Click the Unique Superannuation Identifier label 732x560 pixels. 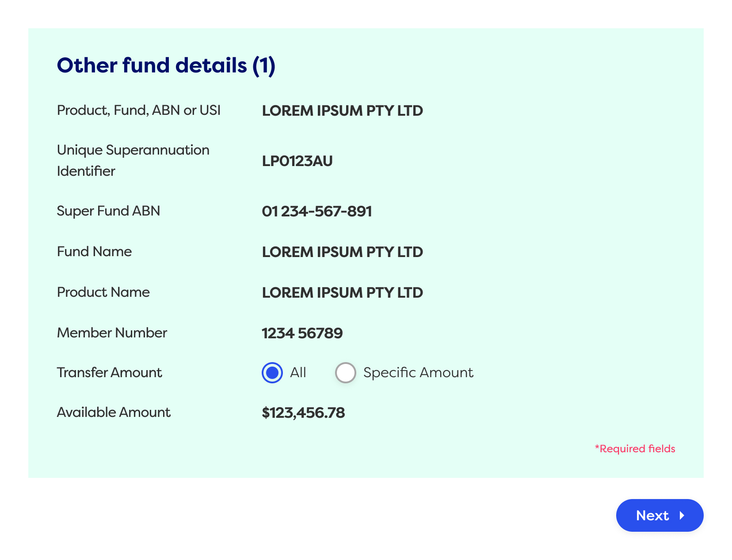pyautogui.click(x=133, y=160)
